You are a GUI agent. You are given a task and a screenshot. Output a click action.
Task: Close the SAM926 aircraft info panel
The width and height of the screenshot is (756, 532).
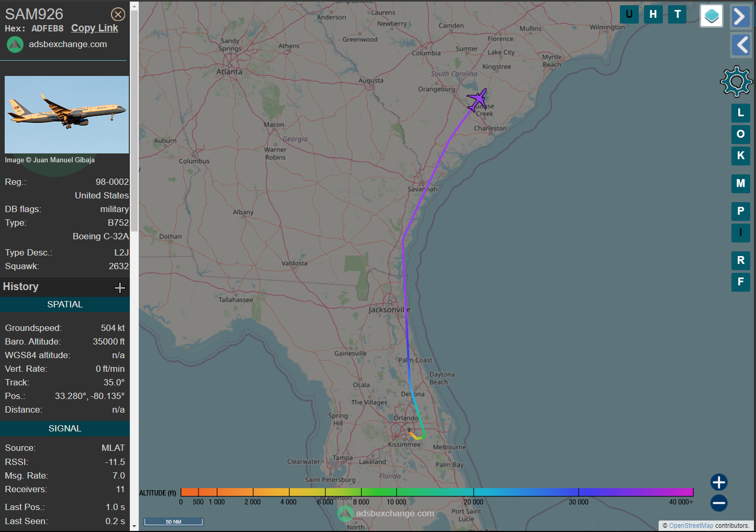point(118,14)
